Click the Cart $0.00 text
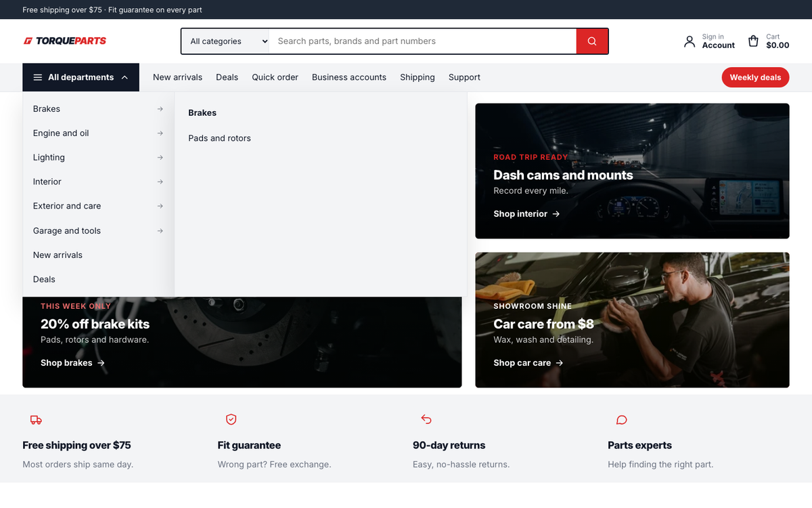This screenshot has height=508, width=812. point(777,41)
